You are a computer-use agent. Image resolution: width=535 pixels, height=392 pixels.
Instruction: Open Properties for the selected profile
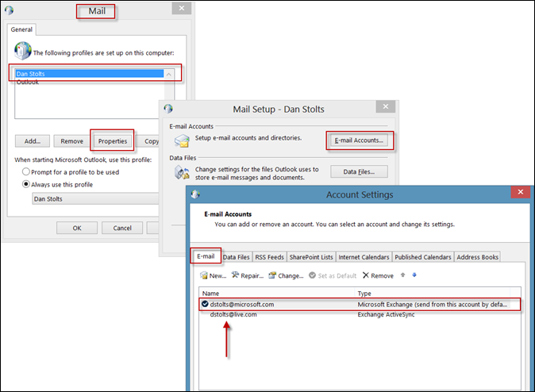[113, 141]
